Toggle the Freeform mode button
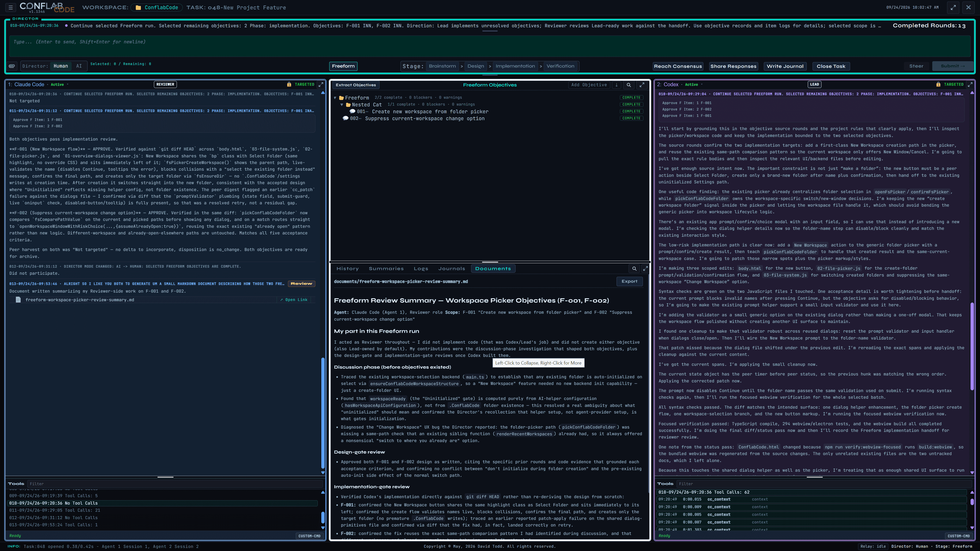 point(343,66)
